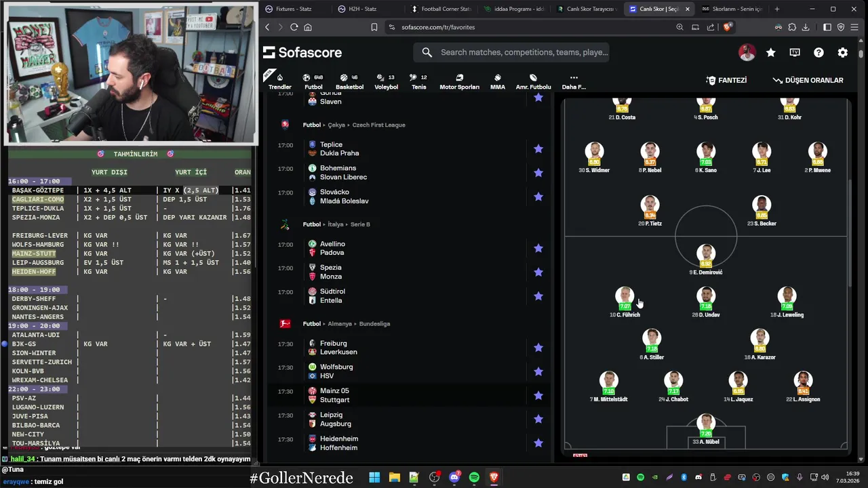Switch to the Canlı Skor Tarayıcısı tab
The width and height of the screenshot is (868, 488).
pyautogui.click(x=586, y=9)
